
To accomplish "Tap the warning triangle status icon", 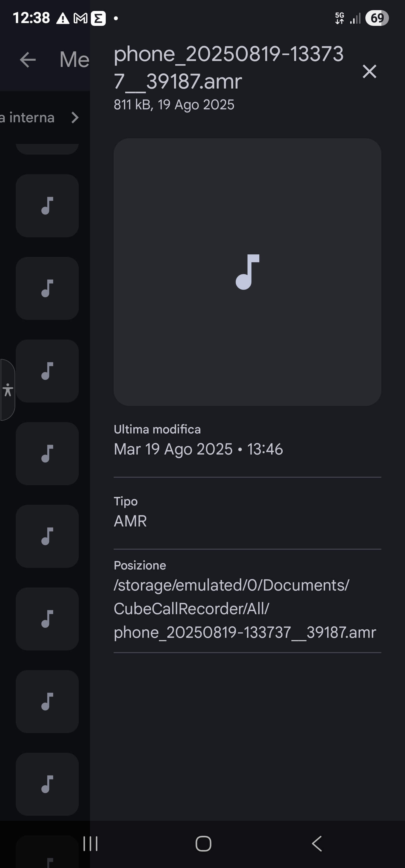I will (62, 18).
